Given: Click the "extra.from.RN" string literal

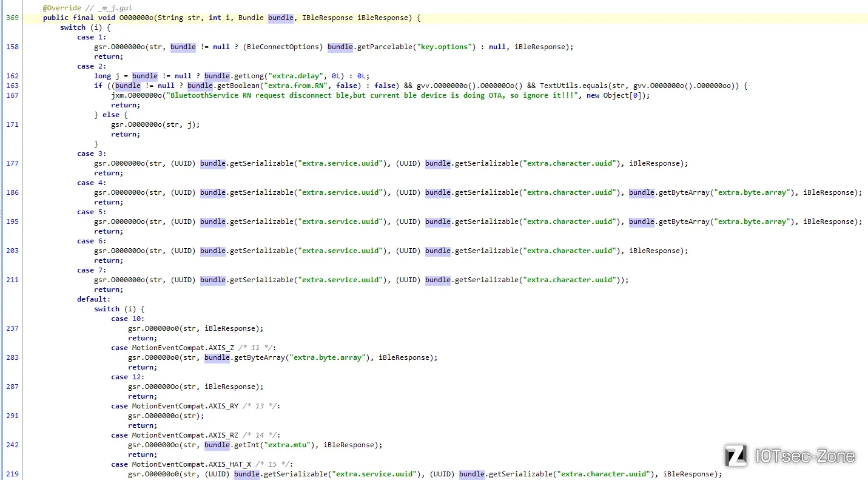Looking at the screenshot, I should tap(298, 86).
